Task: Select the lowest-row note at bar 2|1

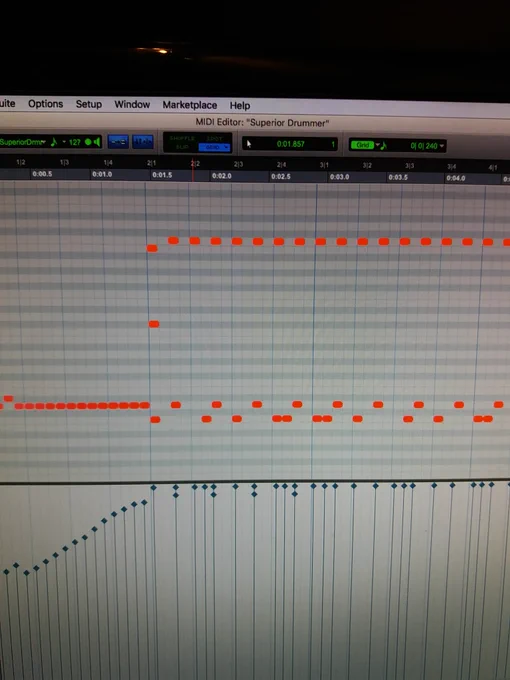Action: pyautogui.click(x=155, y=419)
